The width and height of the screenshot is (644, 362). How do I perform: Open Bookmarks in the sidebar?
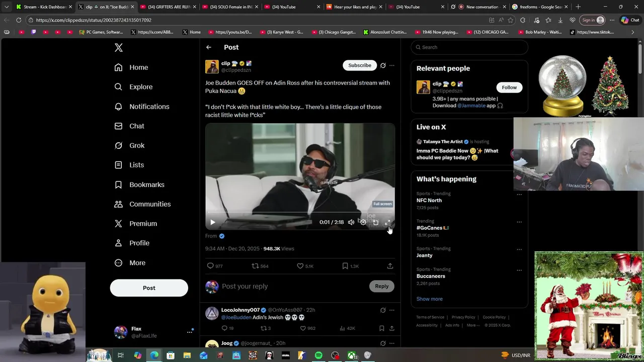click(x=139, y=185)
